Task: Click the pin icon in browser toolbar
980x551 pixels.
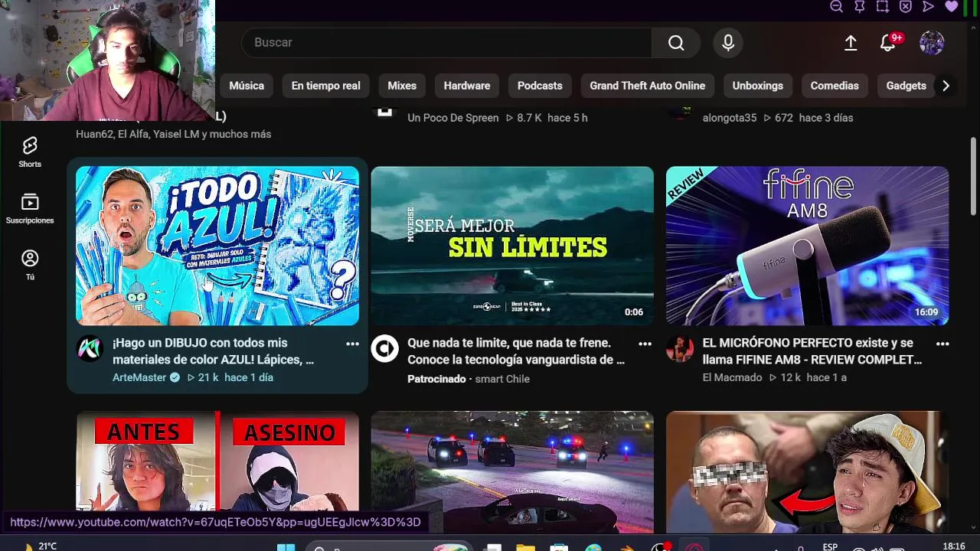Action: 860,6
